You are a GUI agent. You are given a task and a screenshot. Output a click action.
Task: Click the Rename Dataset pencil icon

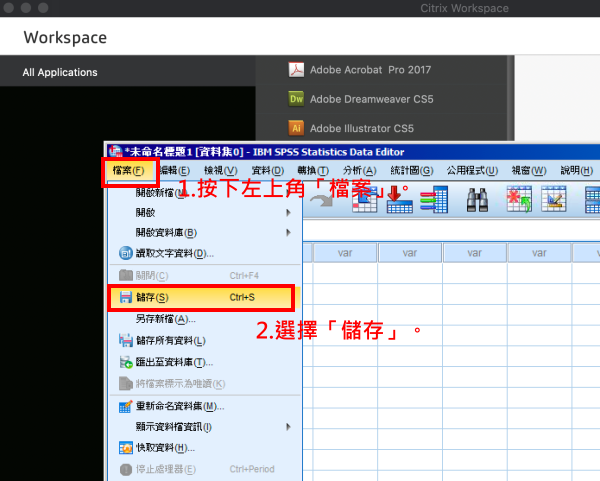[126, 406]
